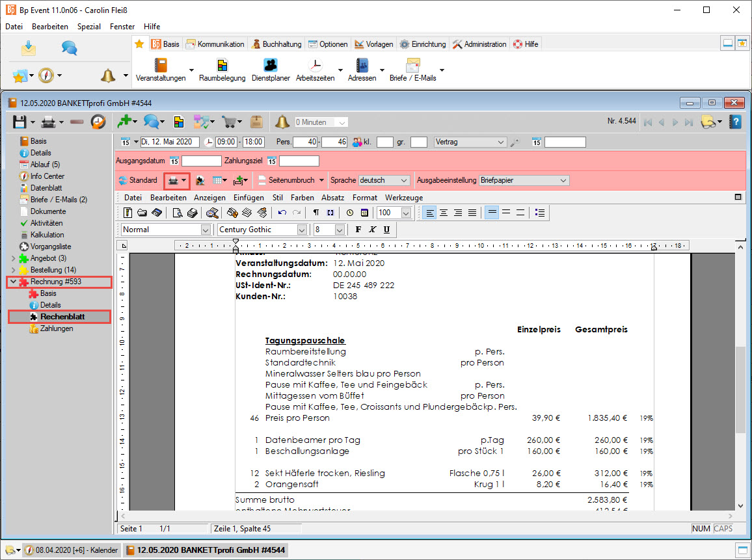This screenshot has height=560, width=752.
Task: Enable justified text alignment
Action: point(472,213)
